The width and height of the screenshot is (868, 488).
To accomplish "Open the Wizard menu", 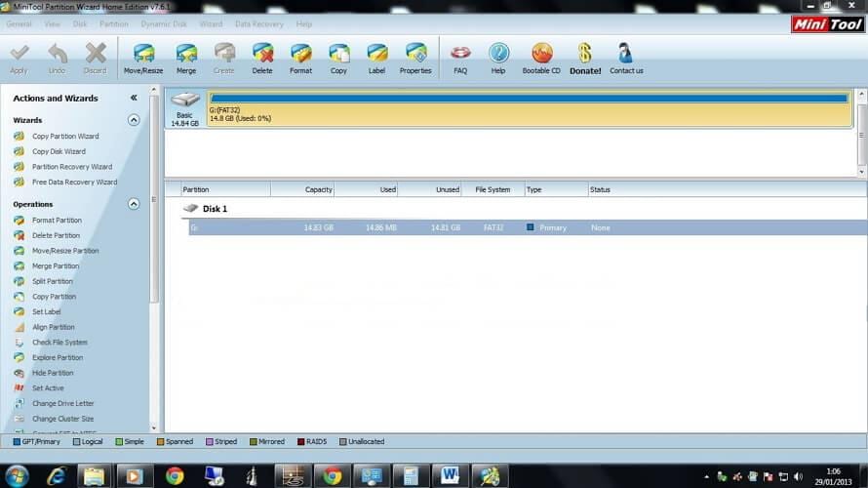I will point(211,24).
